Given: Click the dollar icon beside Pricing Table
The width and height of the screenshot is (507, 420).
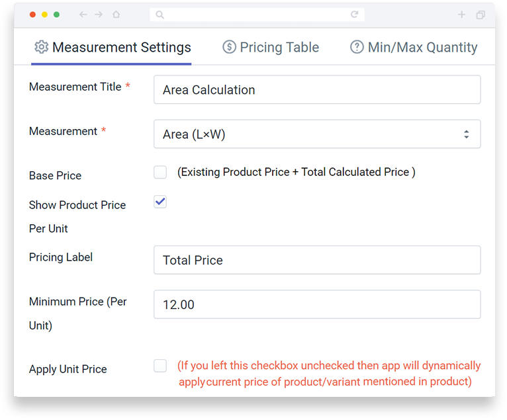Looking at the screenshot, I should tap(229, 47).
